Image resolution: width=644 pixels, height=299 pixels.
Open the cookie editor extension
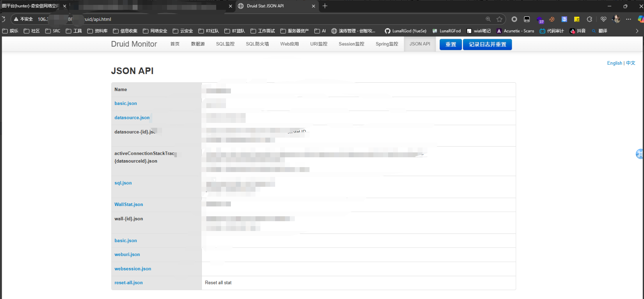tap(552, 19)
